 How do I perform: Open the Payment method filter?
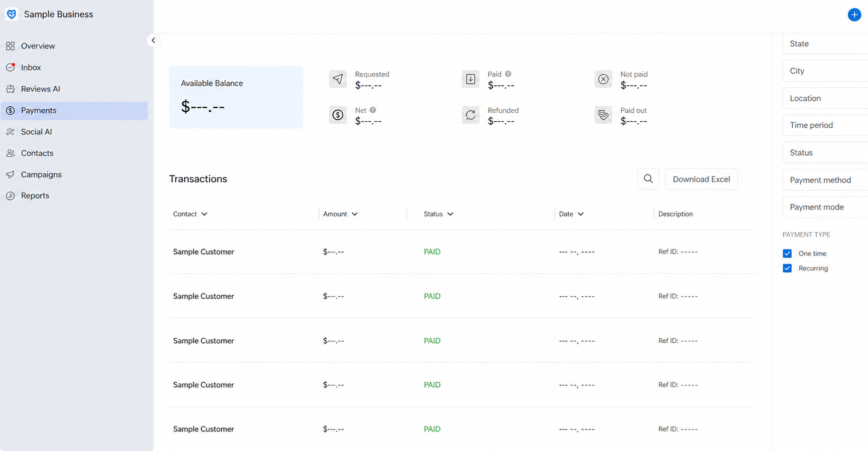click(825, 180)
